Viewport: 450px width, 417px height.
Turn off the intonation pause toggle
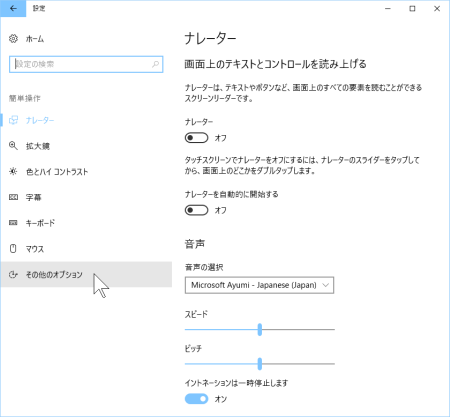pyautogui.click(x=197, y=399)
